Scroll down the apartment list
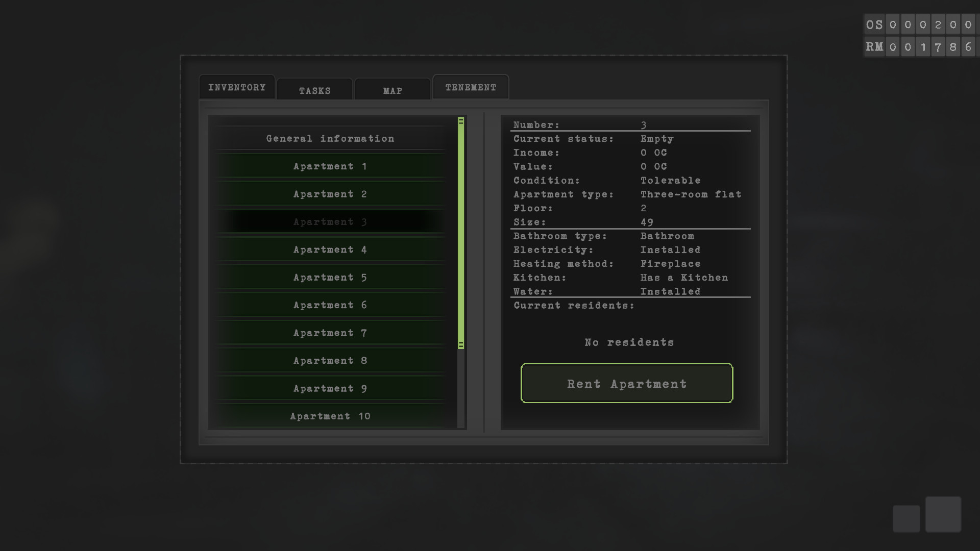The image size is (980, 551). tap(461, 344)
